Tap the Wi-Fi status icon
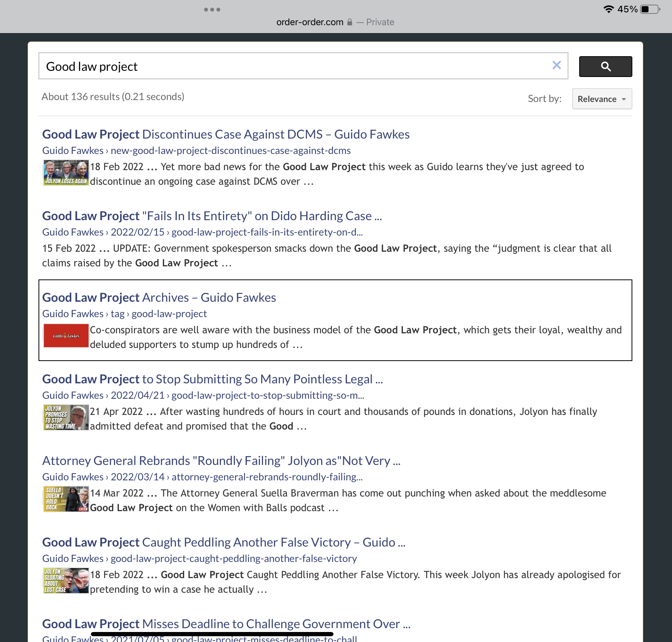This screenshot has height=642, width=672. (x=608, y=9)
